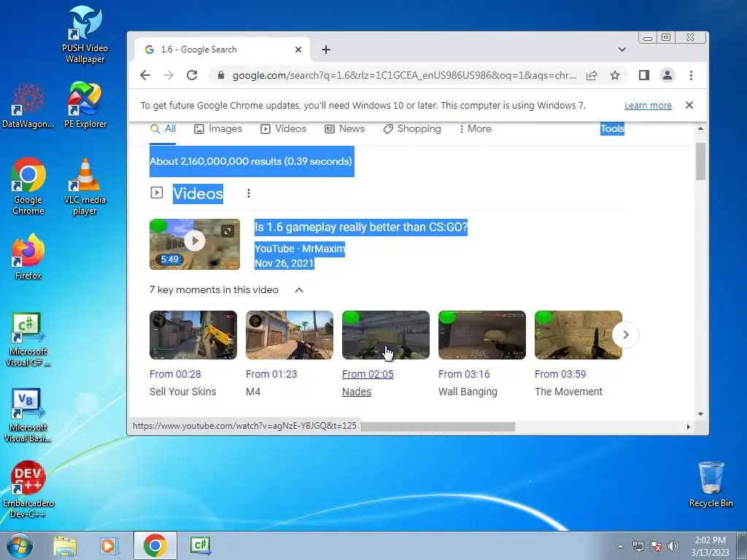Open M4 key moment thumbnail
The height and width of the screenshot is (560, 747).
coord(289,335)
